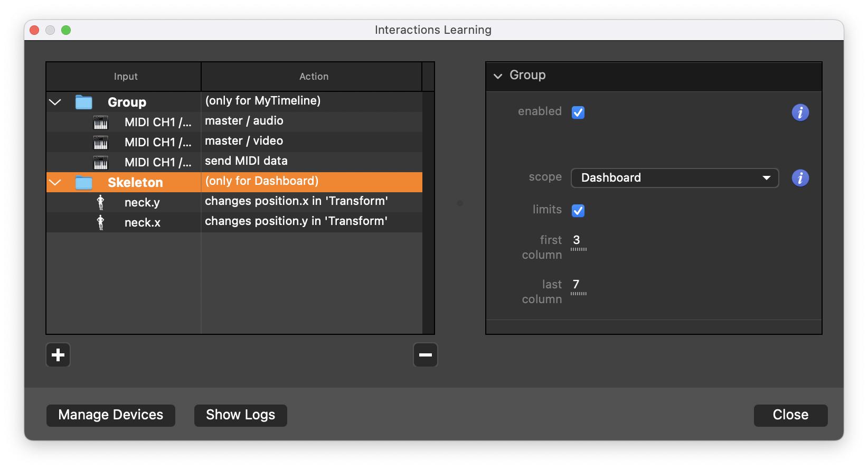The image size is (868, 469).
Task: Open Manage Devices
Action: click(x=111, y=415)
